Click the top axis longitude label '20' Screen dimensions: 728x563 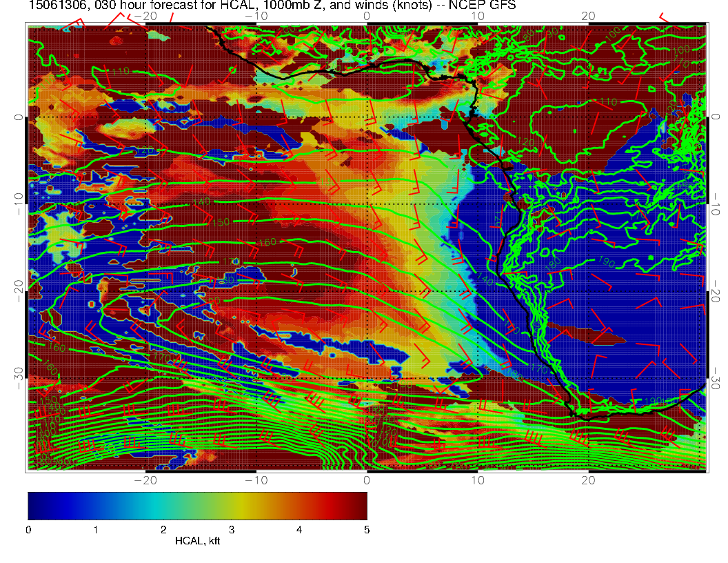click(588, 15)
